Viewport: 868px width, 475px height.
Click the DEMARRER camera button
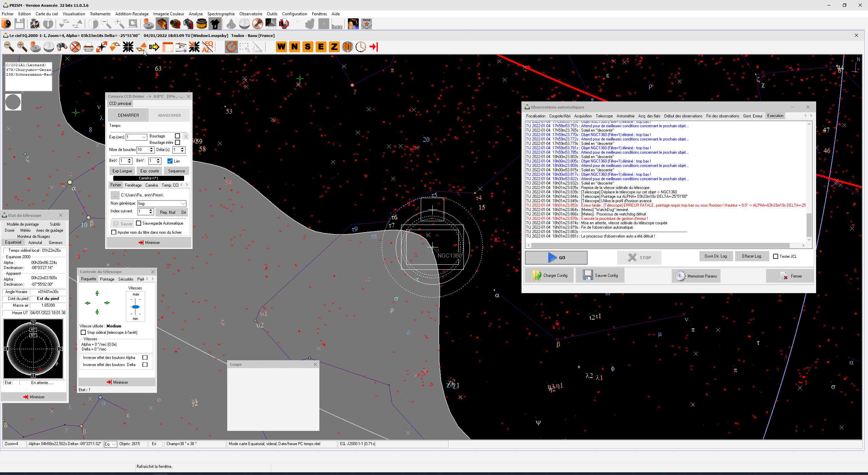(x=128, y=115)
